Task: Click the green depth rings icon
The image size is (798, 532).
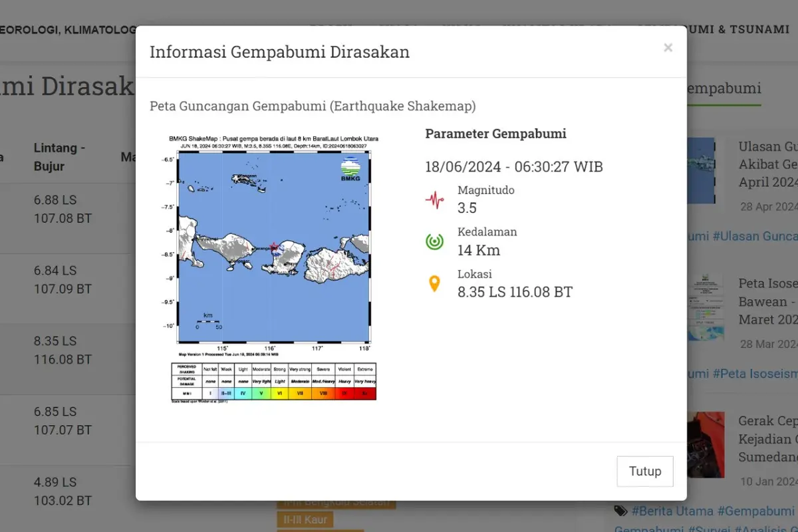Action: (435, 241)
